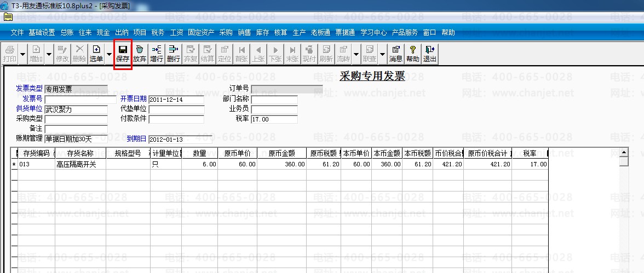Click the 订单号 input field
The width and height of the screenshot is (644, 273).
coord(287,90)
